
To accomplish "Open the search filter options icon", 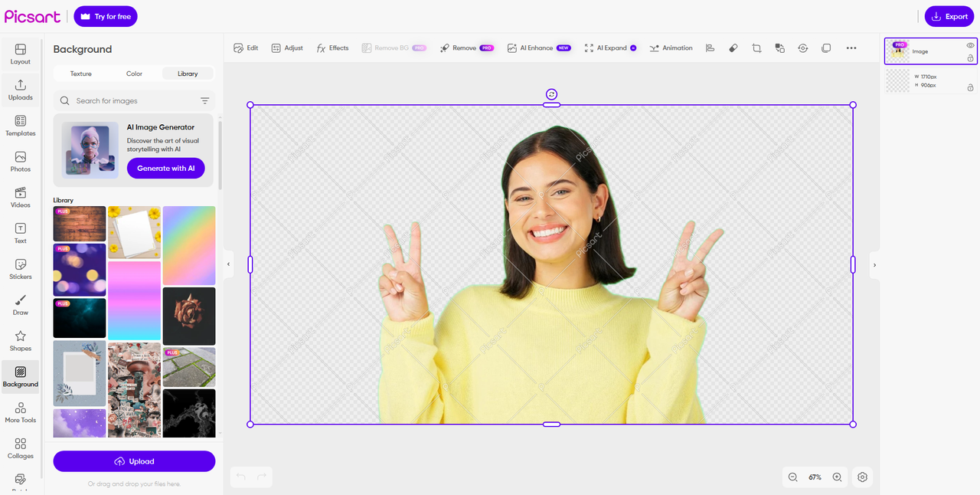I will click(x=204, y=100).
